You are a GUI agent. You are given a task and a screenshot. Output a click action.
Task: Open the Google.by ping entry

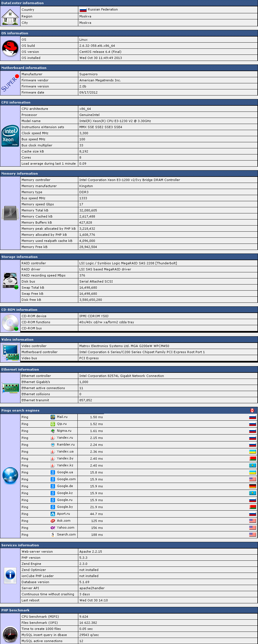pos(65,507)
